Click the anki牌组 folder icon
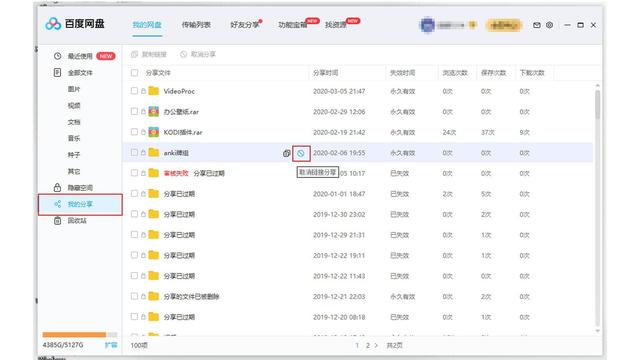 (153, 152)
